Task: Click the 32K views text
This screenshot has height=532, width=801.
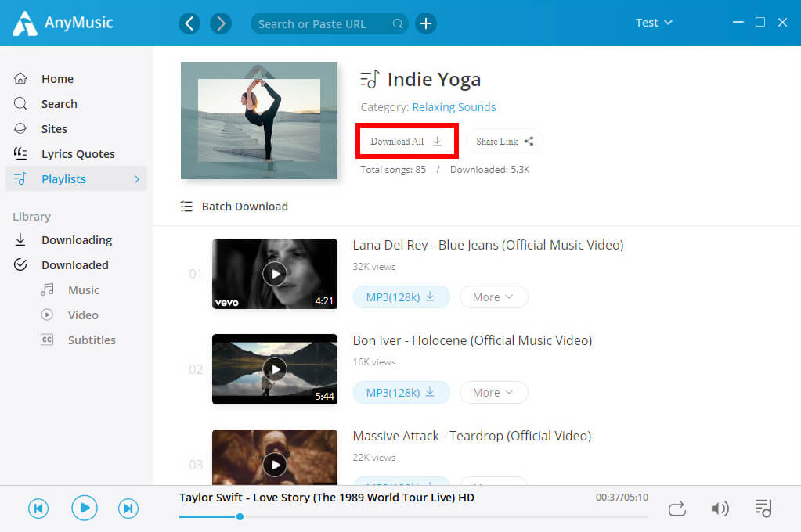Action: (x=374, y=267)
